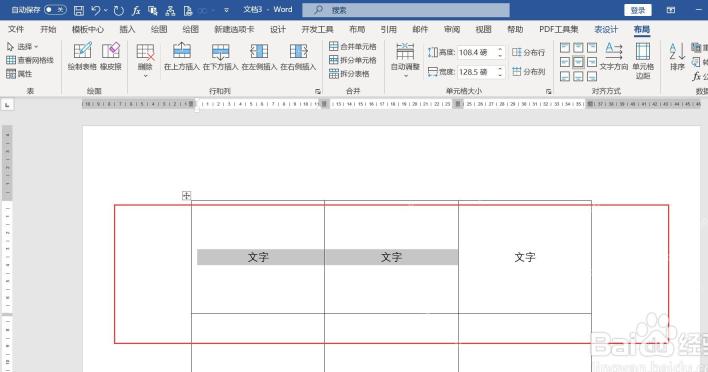Screen dimensions: 708x372
Task: Open the 选择 select dropdown
Action: point(22,46)
